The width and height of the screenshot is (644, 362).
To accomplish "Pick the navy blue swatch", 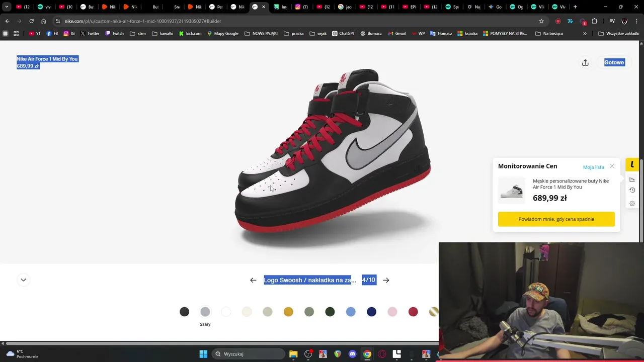I will pos(371,312).
